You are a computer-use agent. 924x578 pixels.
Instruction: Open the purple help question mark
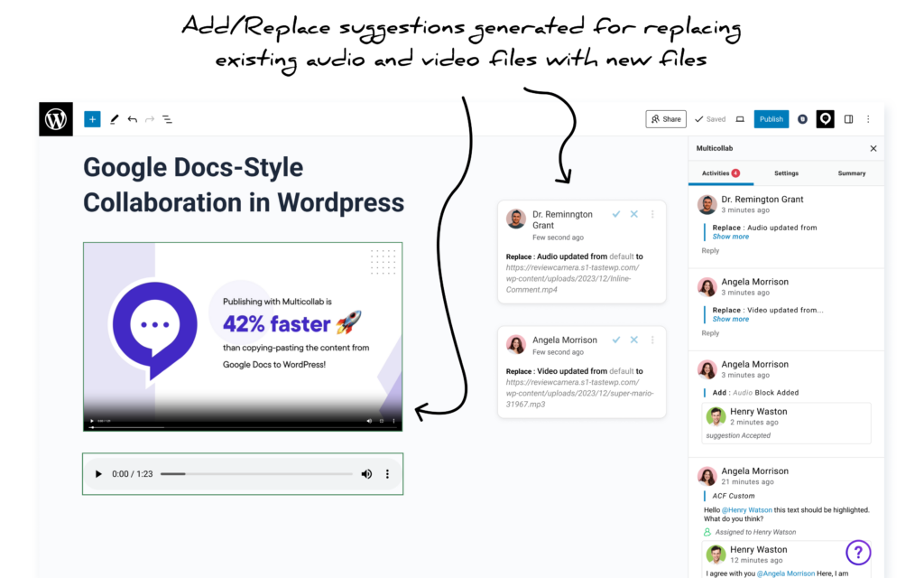[858, 553]
